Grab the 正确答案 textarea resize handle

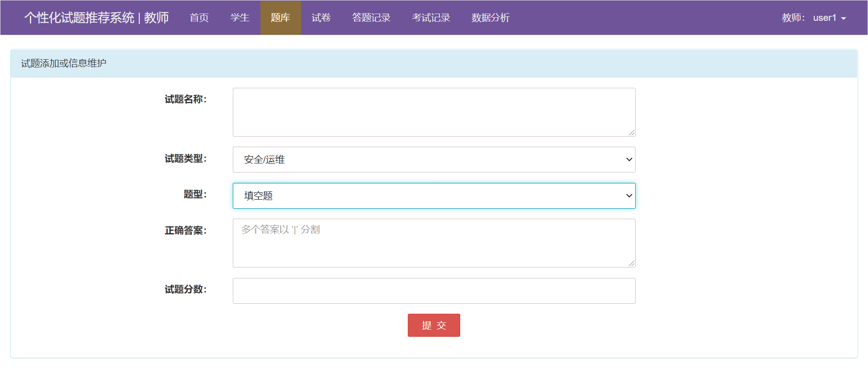(632, 263)
